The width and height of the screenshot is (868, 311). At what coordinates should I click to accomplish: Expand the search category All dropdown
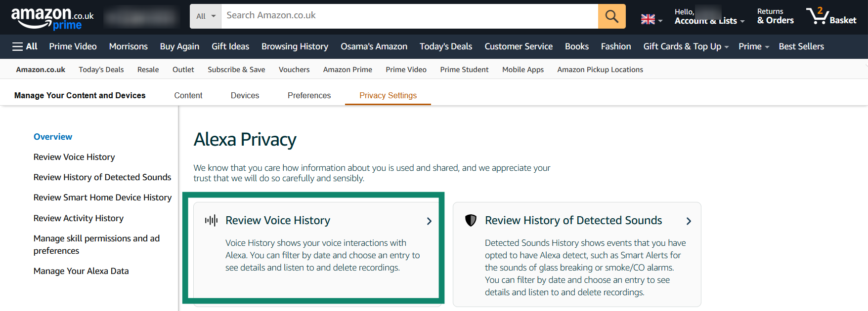[206, 16]
